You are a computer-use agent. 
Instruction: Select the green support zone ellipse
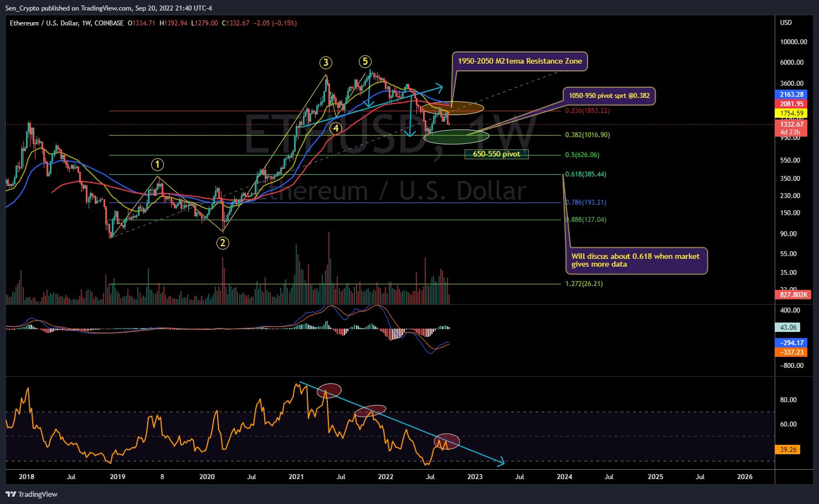click(457, 137)
